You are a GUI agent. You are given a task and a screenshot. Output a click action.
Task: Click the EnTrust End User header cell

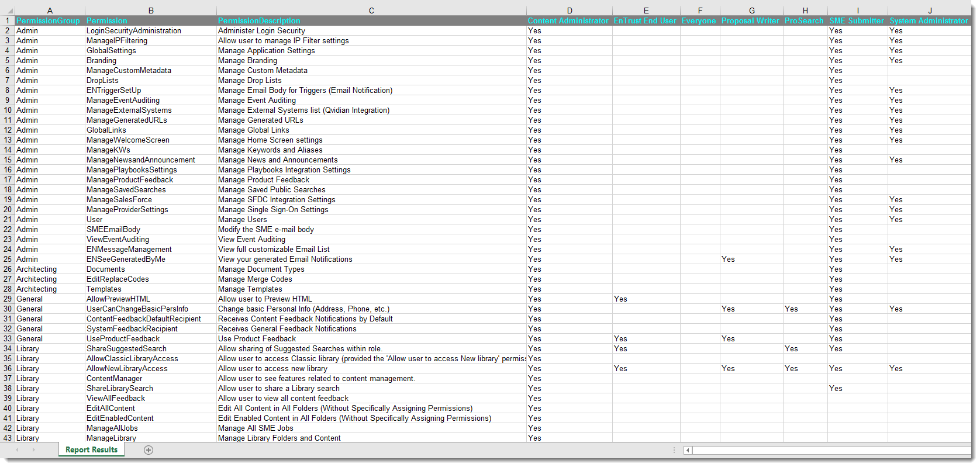(646, 20)
